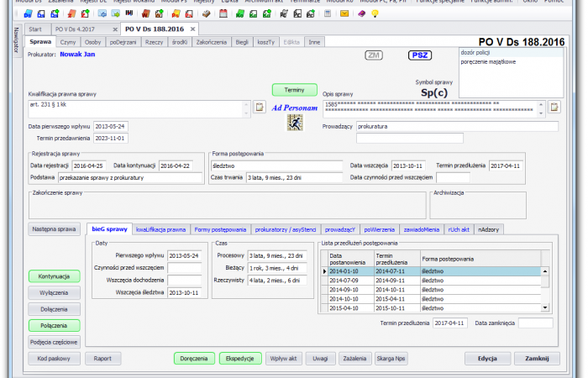The width and height of the screenshot is (588, 378).
Task: Open clipboard icon next to Opis sprawy field
Action: pyautogui.click(x=554, y=108)
